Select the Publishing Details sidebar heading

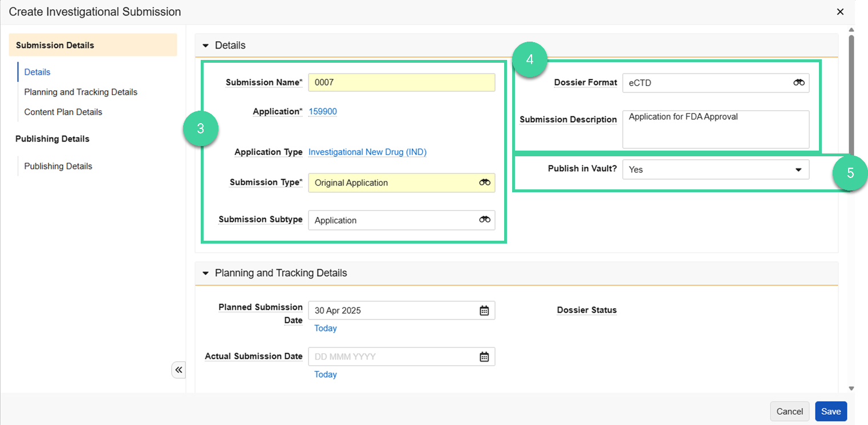coord(52,139)
